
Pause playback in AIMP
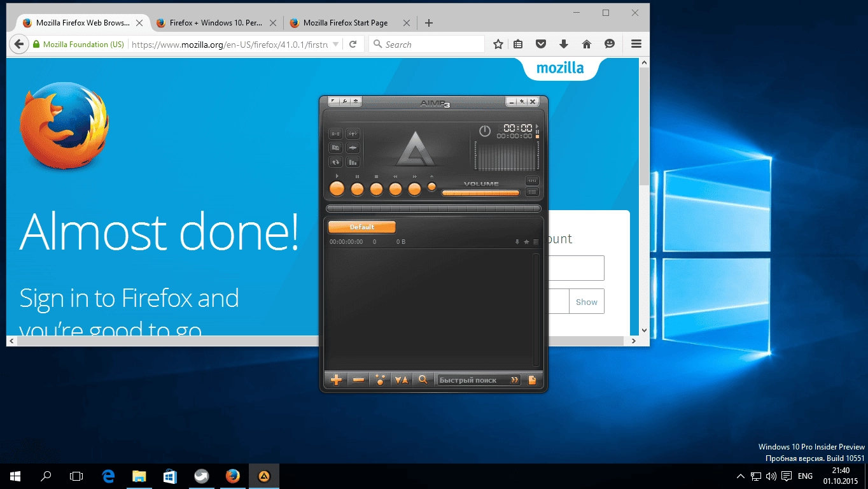(x=357, y=188)
